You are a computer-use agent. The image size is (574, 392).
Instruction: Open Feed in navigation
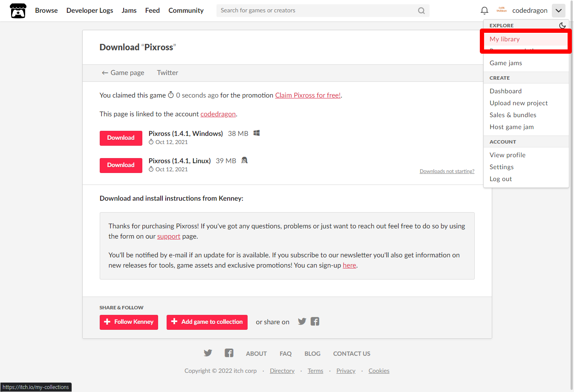point(153,11)
